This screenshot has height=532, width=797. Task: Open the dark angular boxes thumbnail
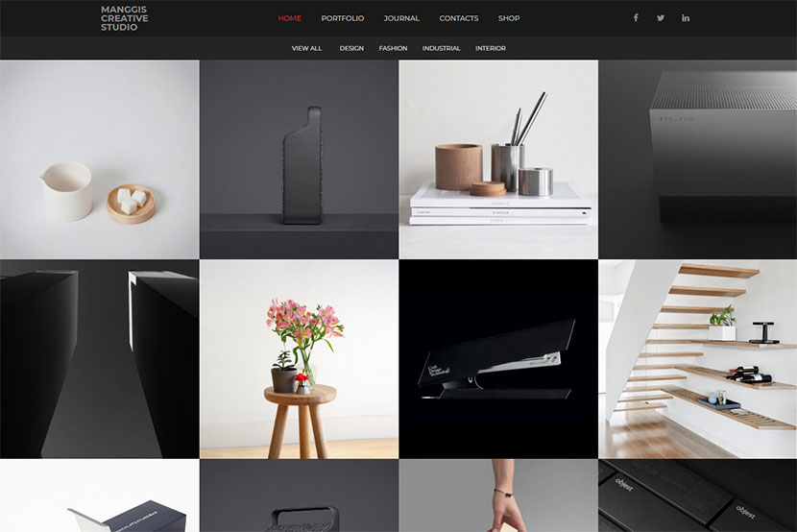[x=100, y=359]
